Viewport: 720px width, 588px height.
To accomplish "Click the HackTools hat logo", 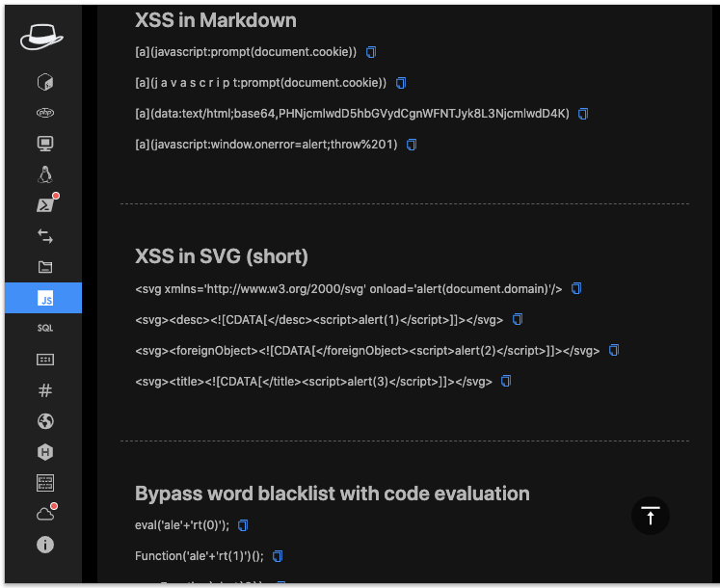I will (x=41, y=38).
